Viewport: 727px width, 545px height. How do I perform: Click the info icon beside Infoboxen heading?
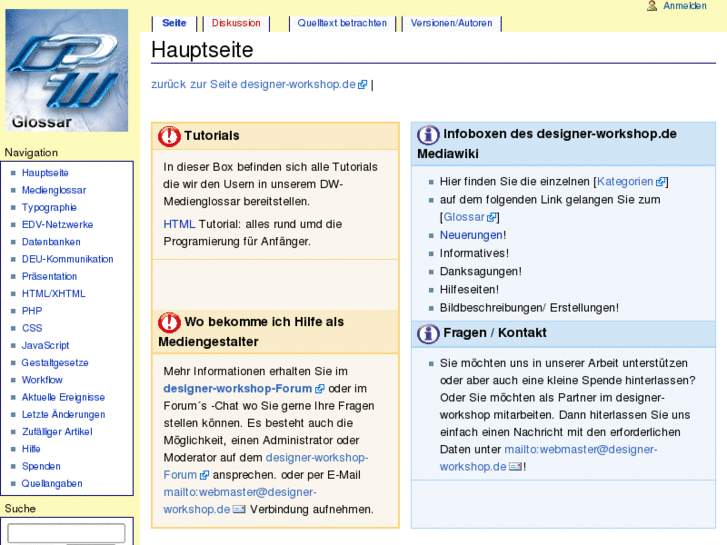(428, 135)
